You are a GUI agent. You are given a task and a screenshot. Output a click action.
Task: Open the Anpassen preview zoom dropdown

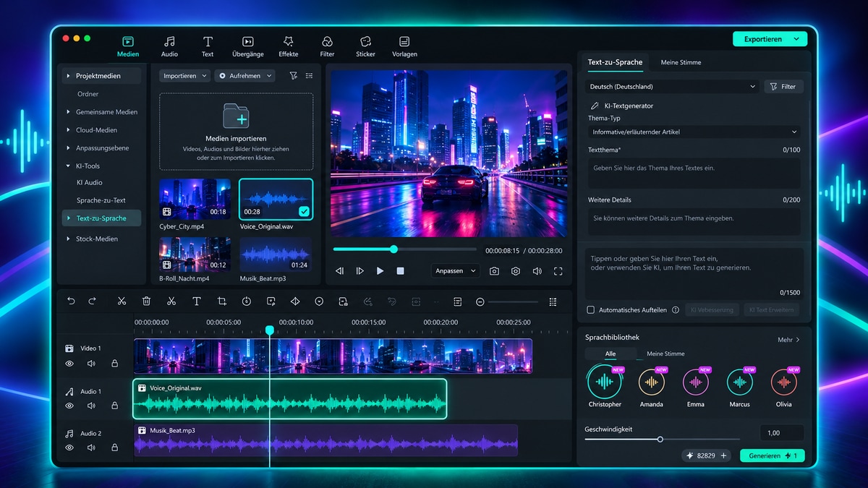456,271
